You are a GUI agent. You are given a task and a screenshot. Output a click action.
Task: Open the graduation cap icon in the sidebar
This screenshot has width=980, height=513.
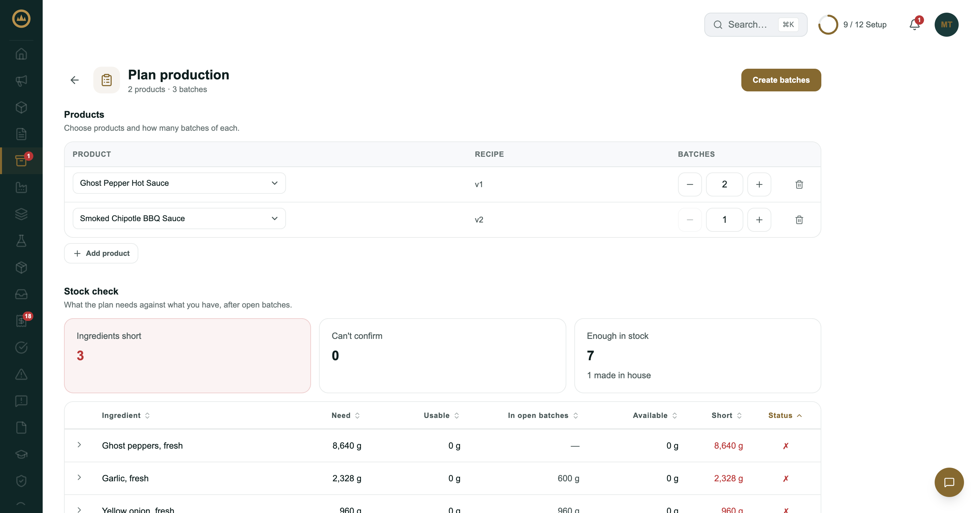coord(21,454)
